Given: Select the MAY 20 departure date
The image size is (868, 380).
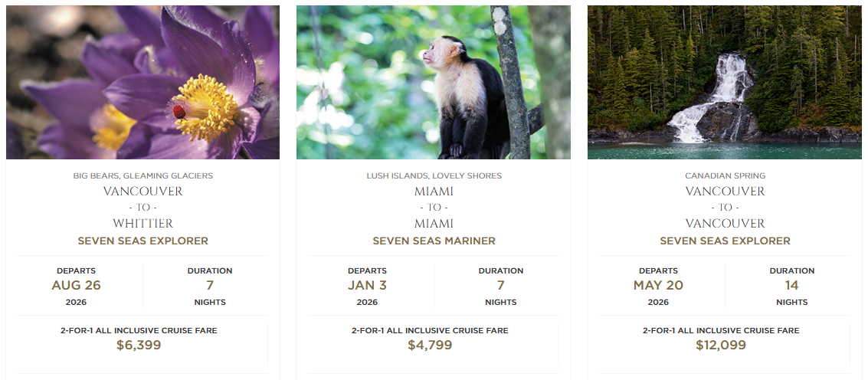Looking at the screenshot, I should pos(658,286).
